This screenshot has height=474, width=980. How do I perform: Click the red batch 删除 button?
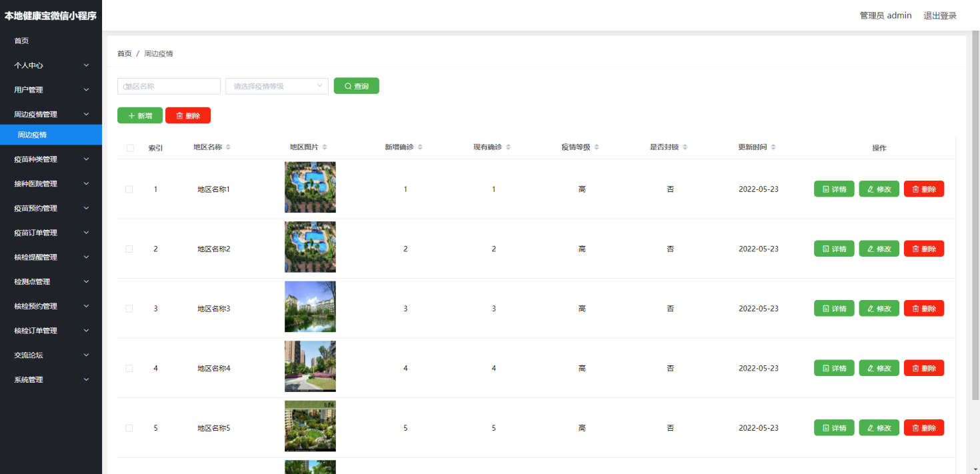point(188,115)
